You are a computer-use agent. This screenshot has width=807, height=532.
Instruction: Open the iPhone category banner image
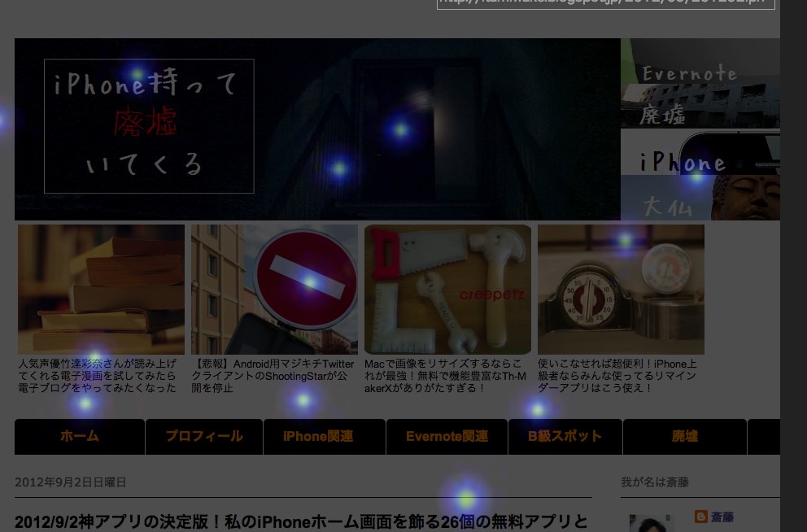click(700, 152)
